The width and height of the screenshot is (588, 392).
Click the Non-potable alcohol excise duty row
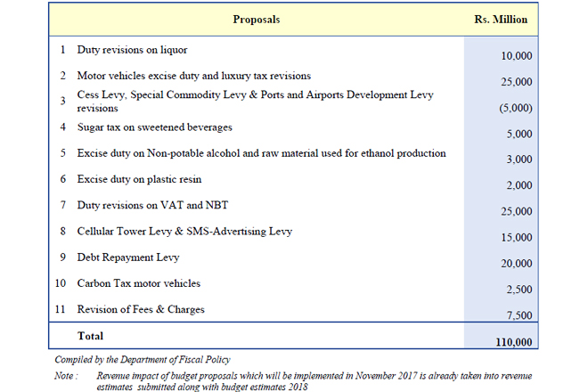261,153
